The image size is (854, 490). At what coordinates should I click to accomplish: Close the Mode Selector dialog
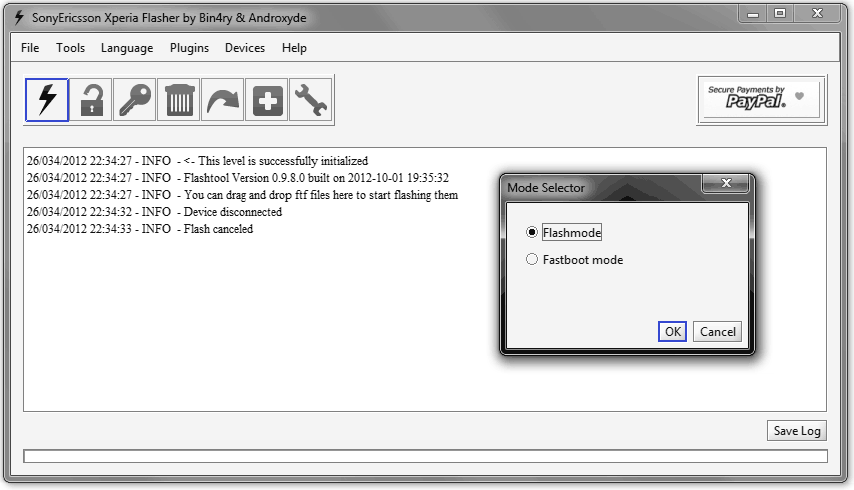[726, 183]
